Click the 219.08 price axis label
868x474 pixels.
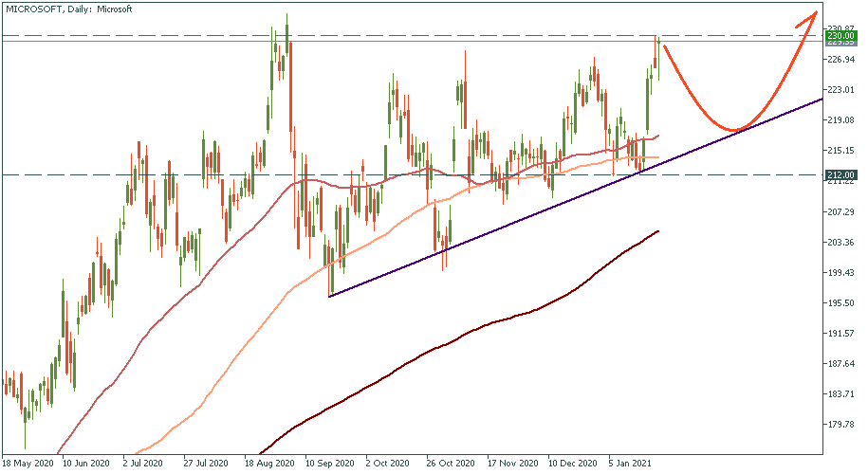point(842,120)
